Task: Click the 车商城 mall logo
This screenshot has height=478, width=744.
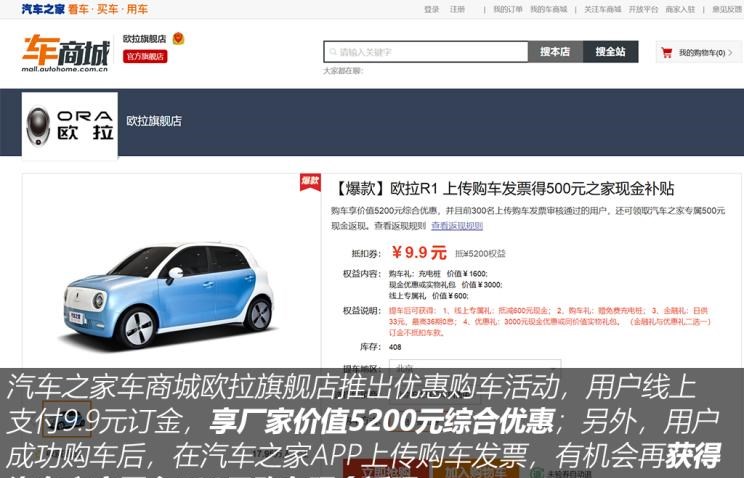Action: 65,53
